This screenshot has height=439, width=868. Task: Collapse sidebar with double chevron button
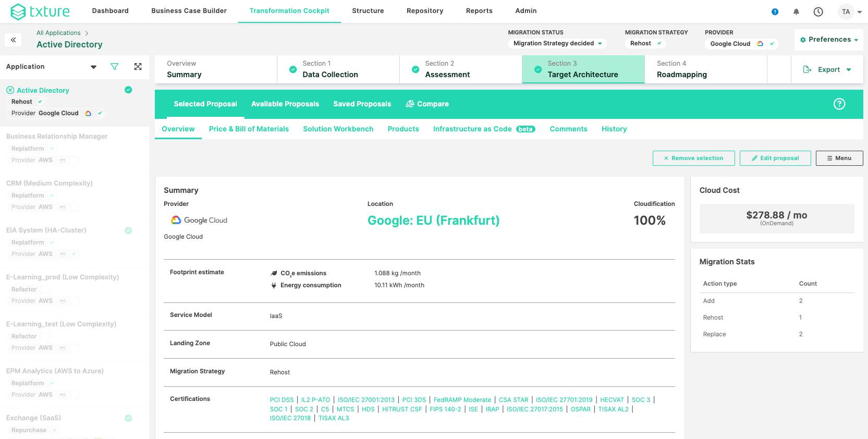tap(13, 40)
